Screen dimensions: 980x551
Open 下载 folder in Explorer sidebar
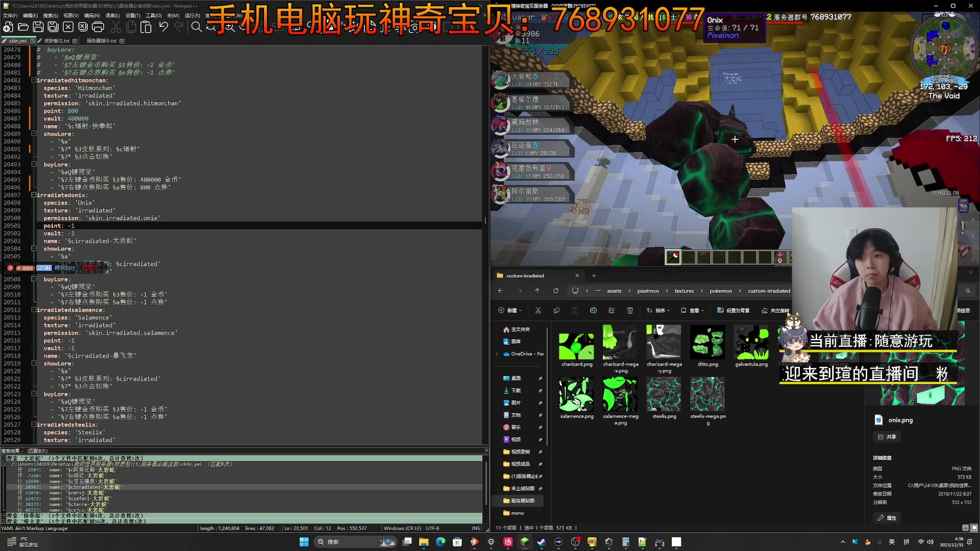[x=516, y=390]
